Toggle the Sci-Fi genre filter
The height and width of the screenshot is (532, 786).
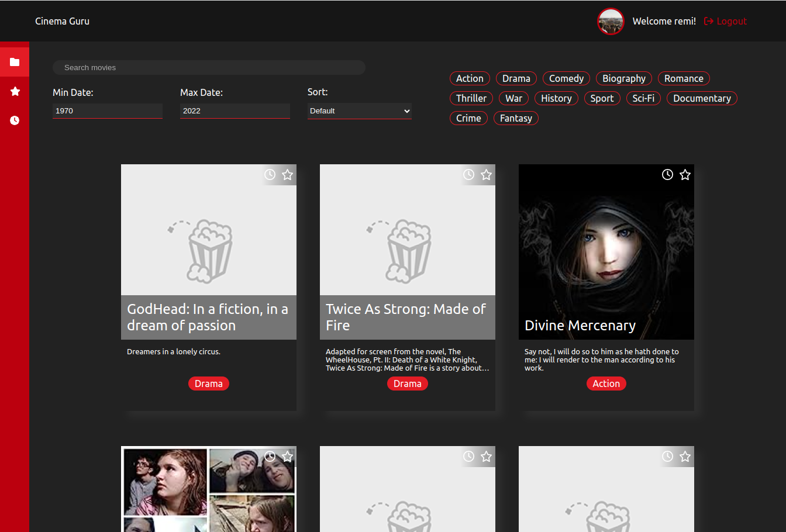pos(643,98)
